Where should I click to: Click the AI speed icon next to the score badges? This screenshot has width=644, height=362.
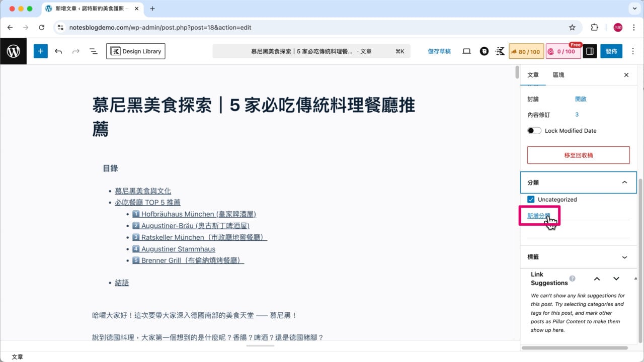pyautogui.click(x=500, y=51)
